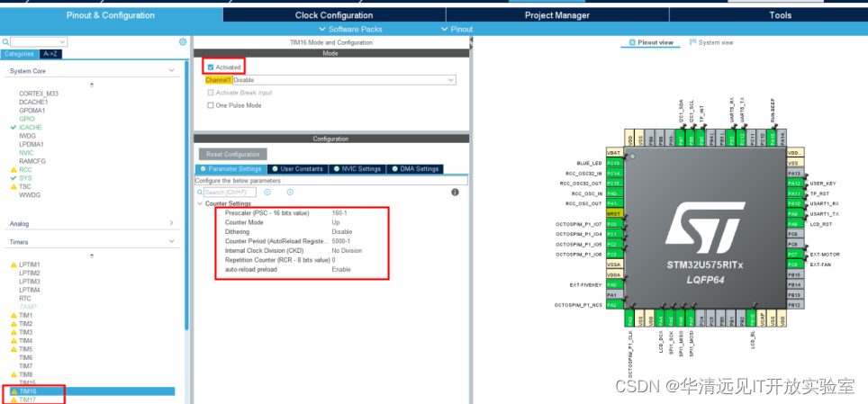Select TIM8 in Timers list
This screenshot has width=868, height=404.
[25, 374]
